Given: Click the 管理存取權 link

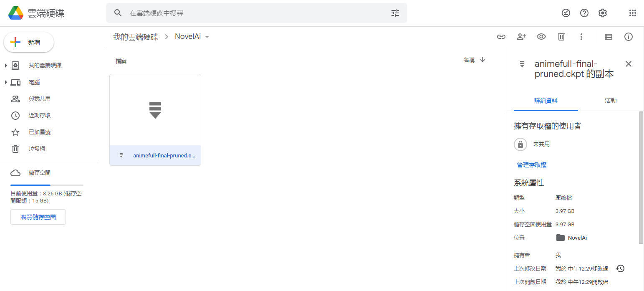Looking at the screenshot, I should [532, 165].
